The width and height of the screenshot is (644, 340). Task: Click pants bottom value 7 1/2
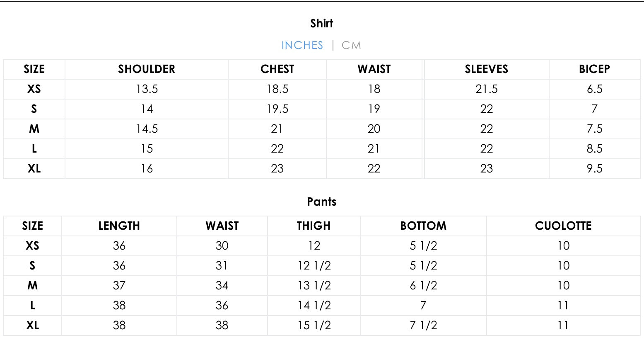tap(423, 325)
